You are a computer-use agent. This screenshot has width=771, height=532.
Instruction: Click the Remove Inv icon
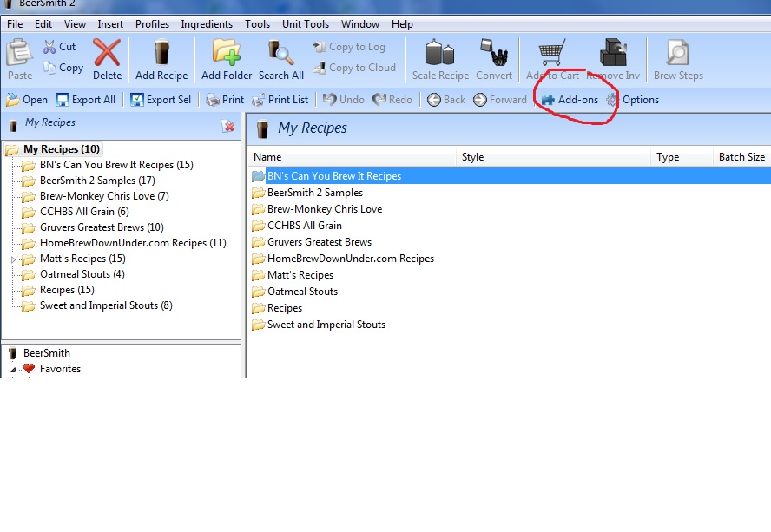point(613,53)
